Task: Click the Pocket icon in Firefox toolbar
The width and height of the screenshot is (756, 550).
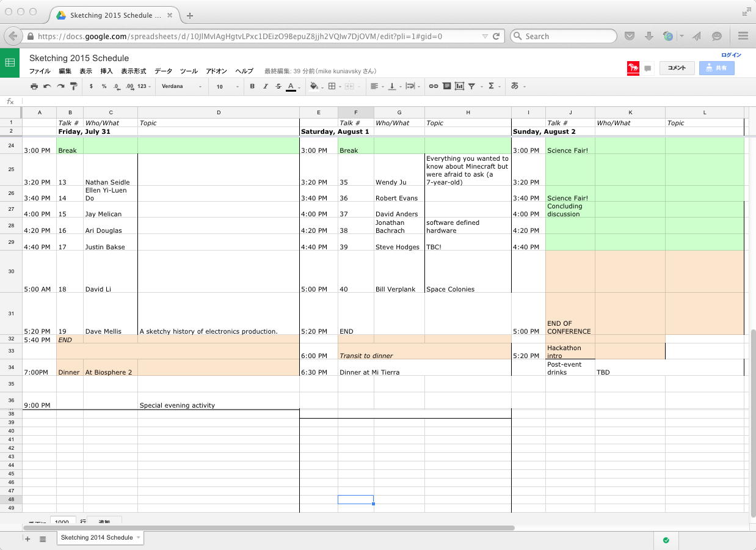Action: click(630, 36)
